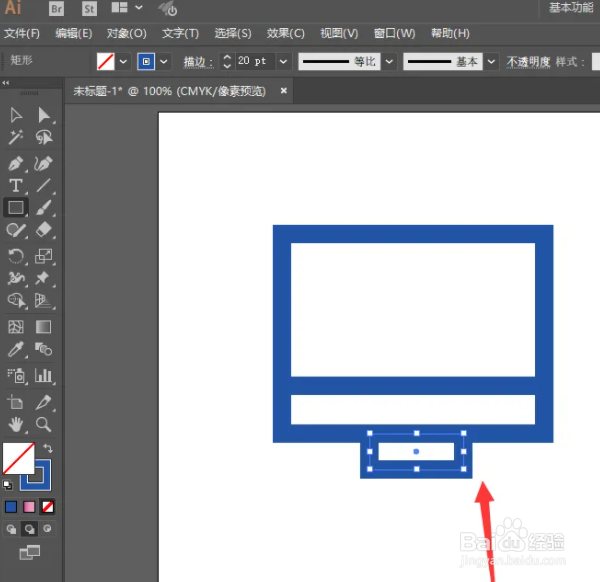Select the Paintbrush tool
The width and height of the screenshot is (600, 582).
point(43,208)
